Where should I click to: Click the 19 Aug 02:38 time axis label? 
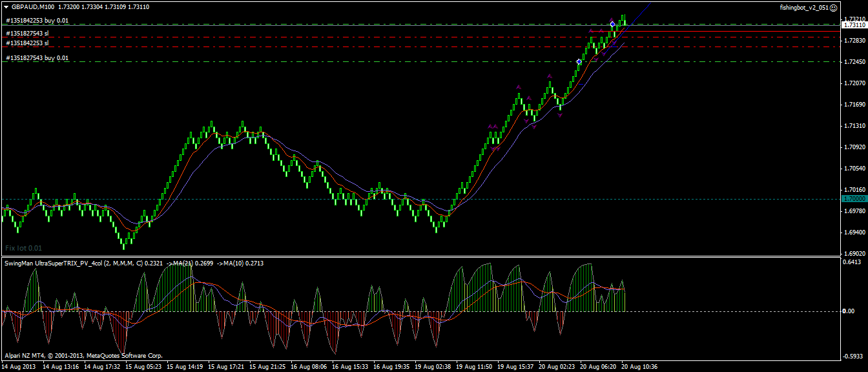[433, 366]
